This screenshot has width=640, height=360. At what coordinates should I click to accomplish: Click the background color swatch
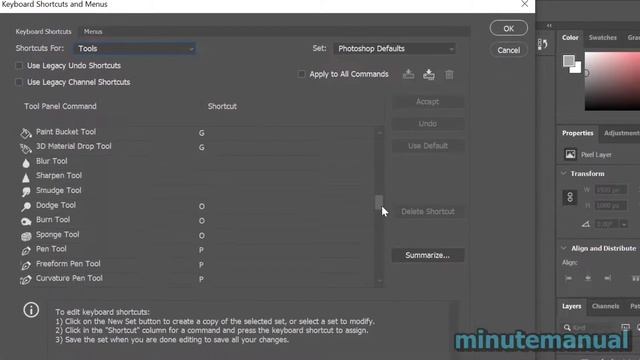tap(577, 68)
